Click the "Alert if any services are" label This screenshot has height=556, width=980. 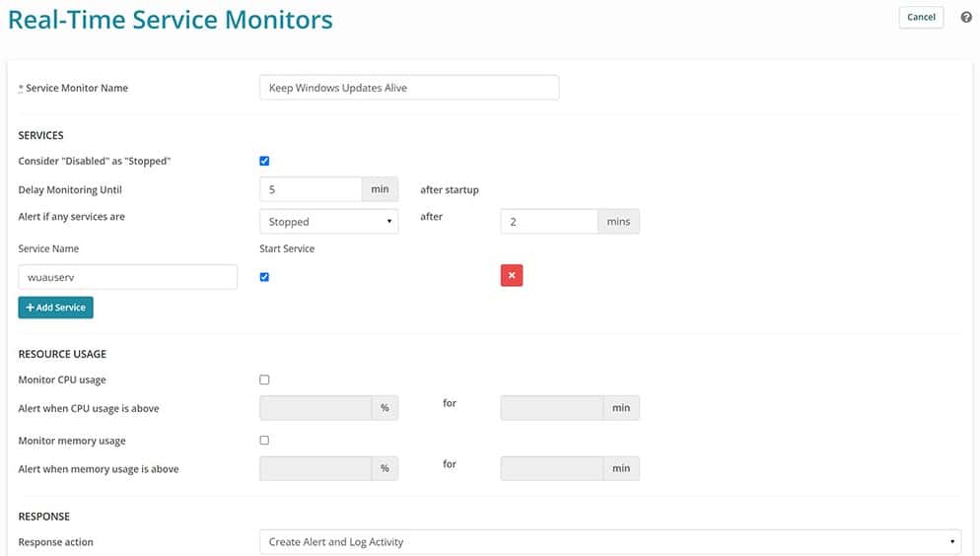tap(71, 217)
